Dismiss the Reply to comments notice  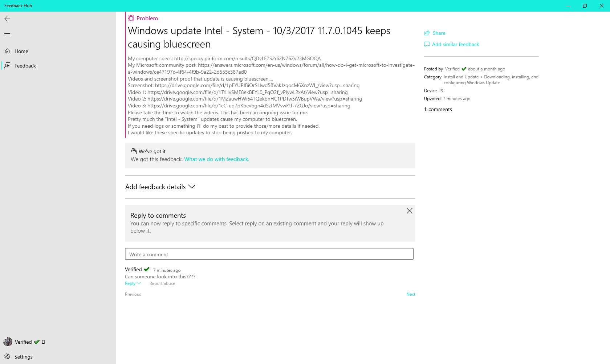410,211
